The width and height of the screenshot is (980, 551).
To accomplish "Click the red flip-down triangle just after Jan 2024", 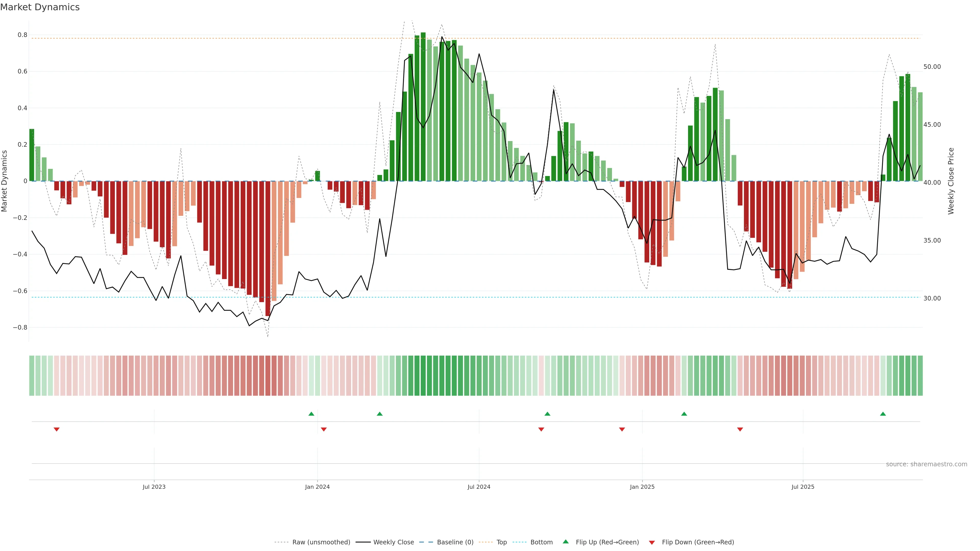I will pos(324,429).
